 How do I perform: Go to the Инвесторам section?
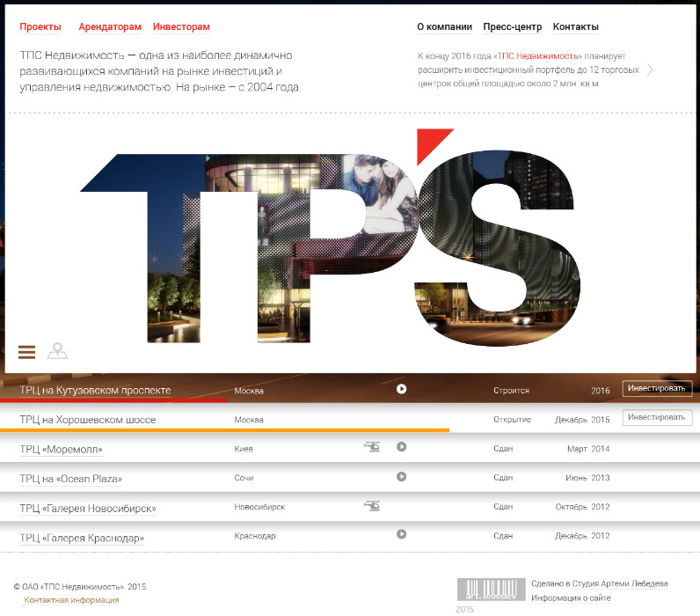coord(181,27)
